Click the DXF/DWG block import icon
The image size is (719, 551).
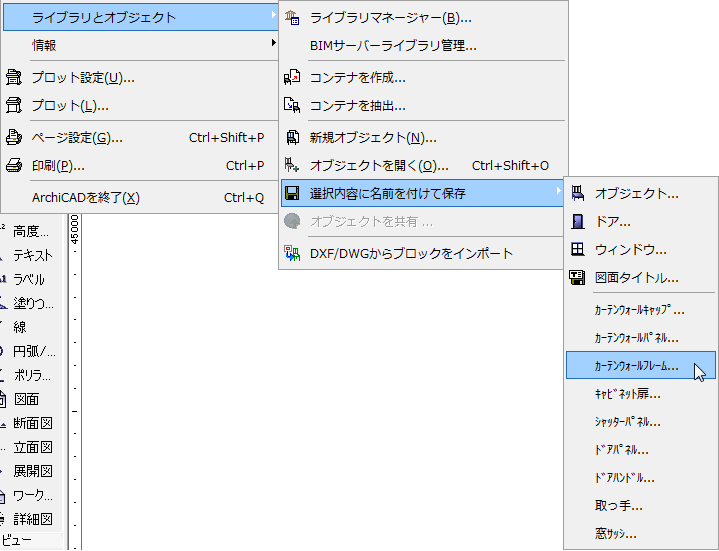(292, 253)
